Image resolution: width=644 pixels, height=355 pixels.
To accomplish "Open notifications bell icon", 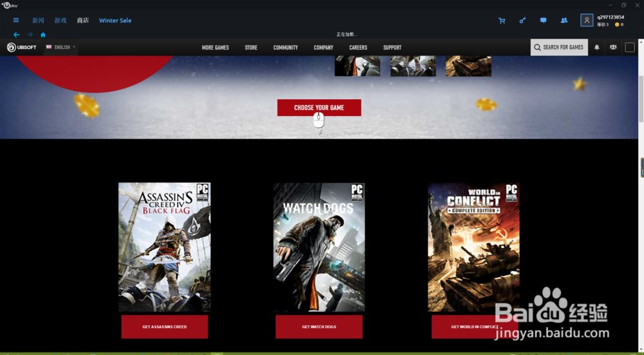I will coord(597,47).
